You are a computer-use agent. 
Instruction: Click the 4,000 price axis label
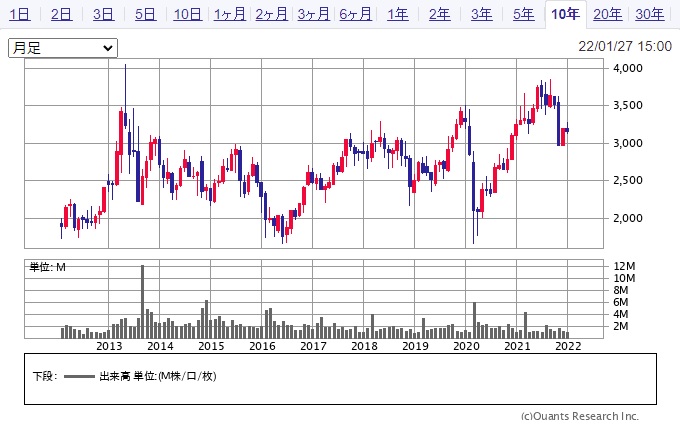point(627,68)
